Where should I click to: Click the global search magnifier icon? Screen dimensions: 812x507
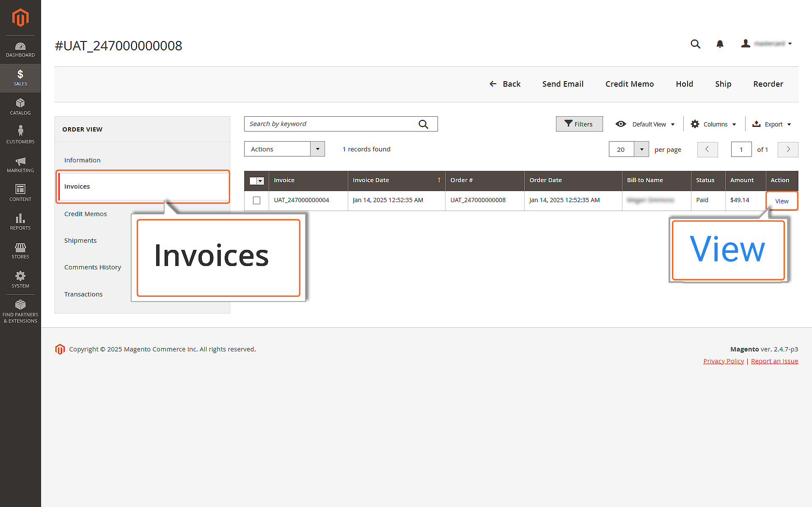tap(695, 44)
